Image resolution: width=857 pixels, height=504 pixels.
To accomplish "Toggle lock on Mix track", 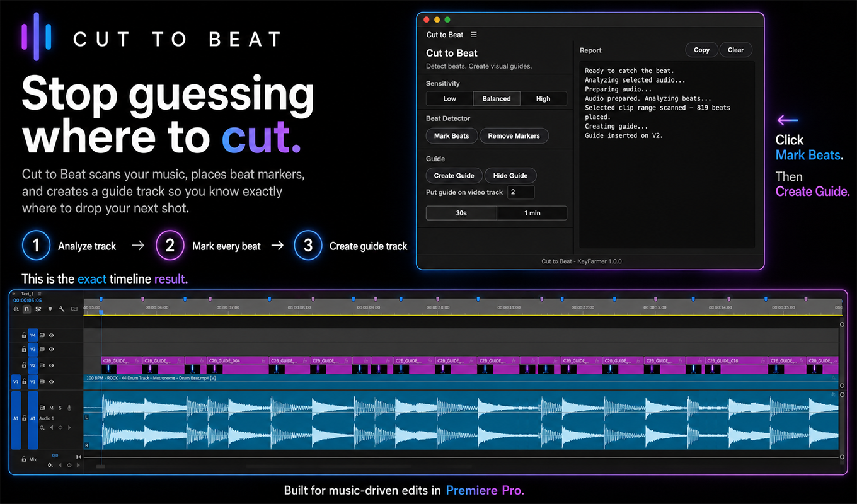I will tap(24, 459).
